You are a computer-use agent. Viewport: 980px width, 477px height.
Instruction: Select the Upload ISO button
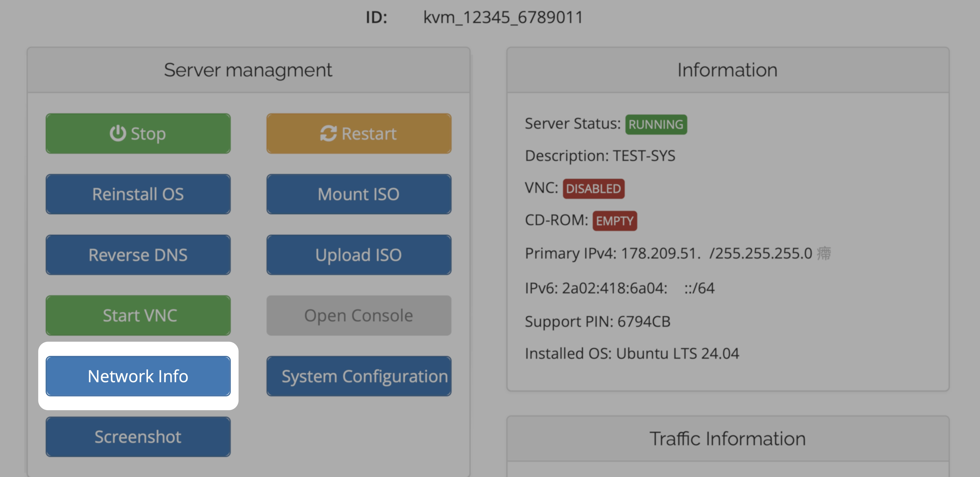click(358, 255)
